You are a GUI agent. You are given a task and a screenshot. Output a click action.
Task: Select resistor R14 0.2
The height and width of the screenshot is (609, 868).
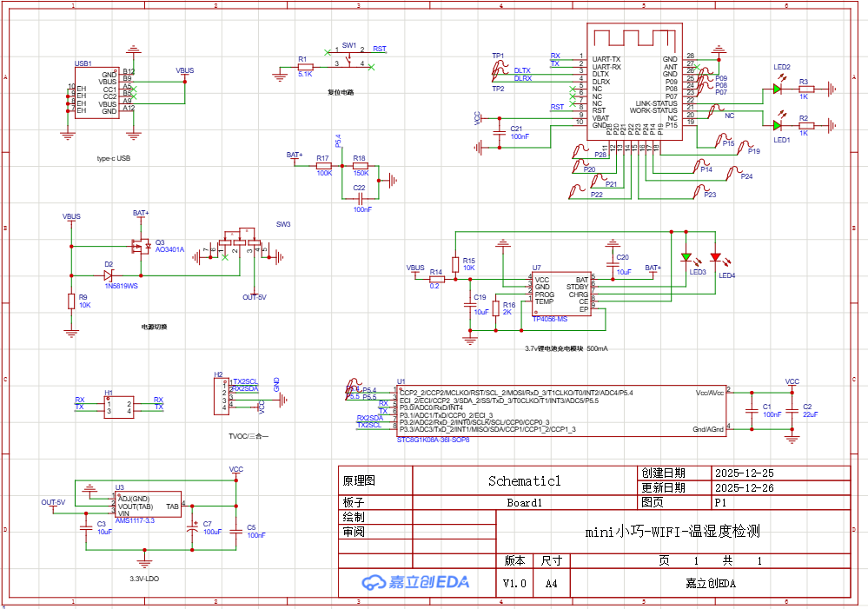pos(437,279)
